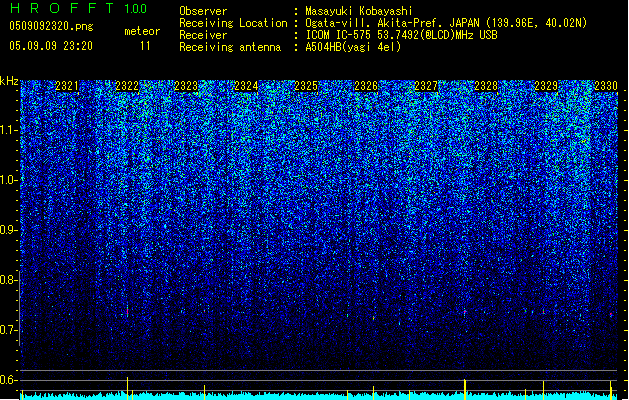
Task: Click the Receiver label
Action: (x=203, y=35)
